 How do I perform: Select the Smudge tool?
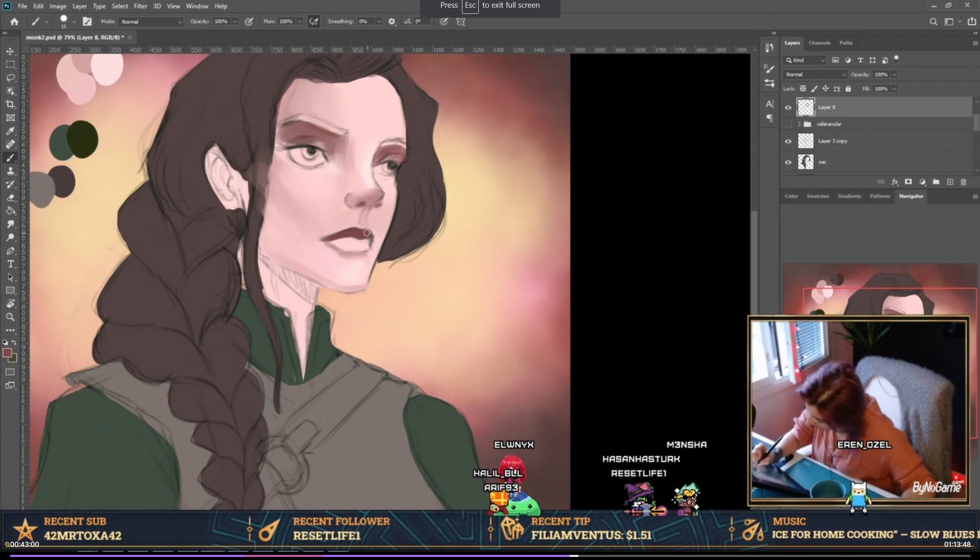[10, 224]
